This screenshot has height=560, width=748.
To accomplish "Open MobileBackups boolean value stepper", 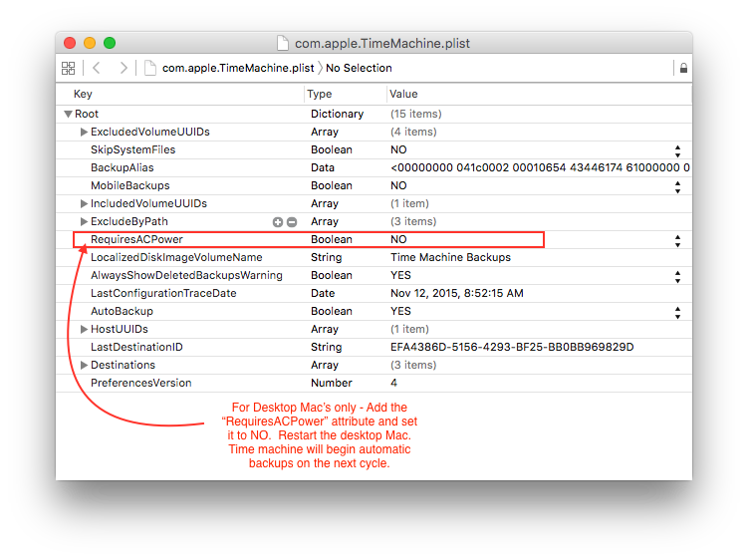I will tap(677, 187).
